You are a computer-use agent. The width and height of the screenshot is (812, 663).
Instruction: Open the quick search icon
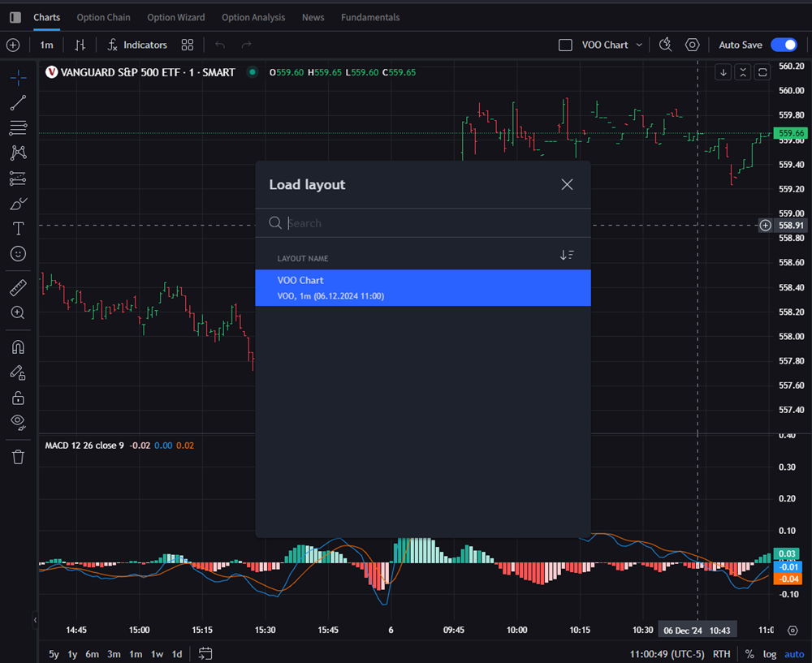[666, 45]
